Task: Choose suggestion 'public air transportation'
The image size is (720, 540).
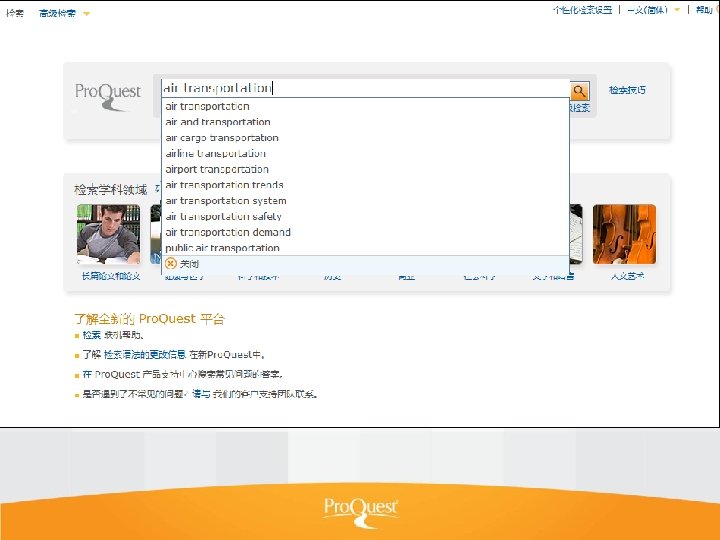Action: tap(366, 248)
